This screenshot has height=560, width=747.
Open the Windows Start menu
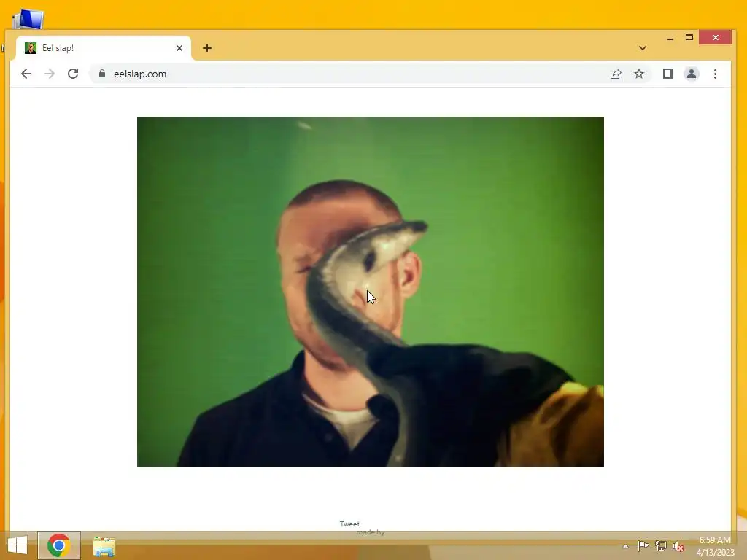[18, 545]
